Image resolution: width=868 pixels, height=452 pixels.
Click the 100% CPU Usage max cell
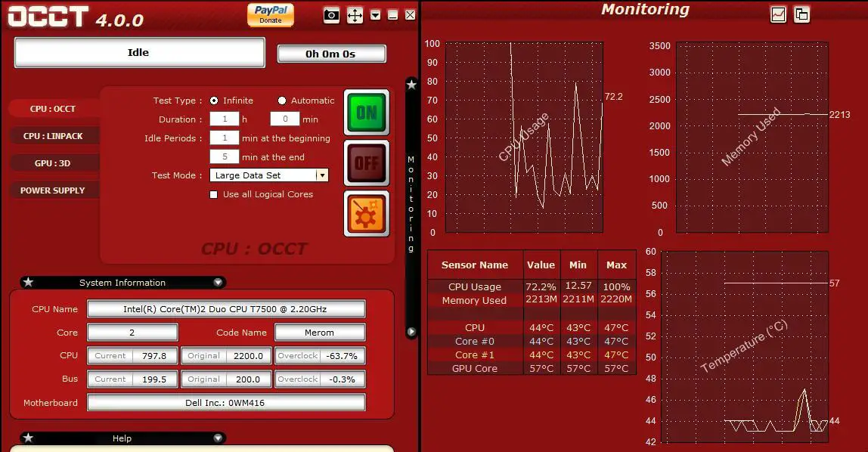(x=617, y=286)
